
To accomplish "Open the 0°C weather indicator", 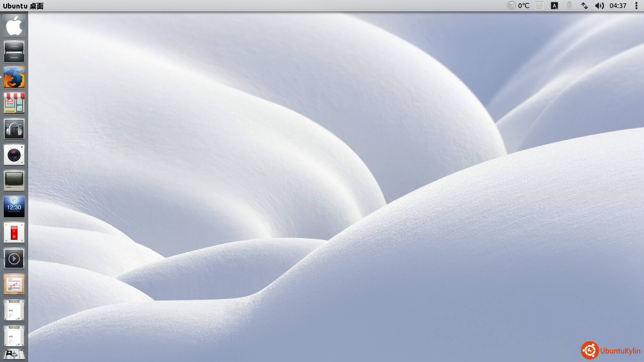I will point(519,6).
